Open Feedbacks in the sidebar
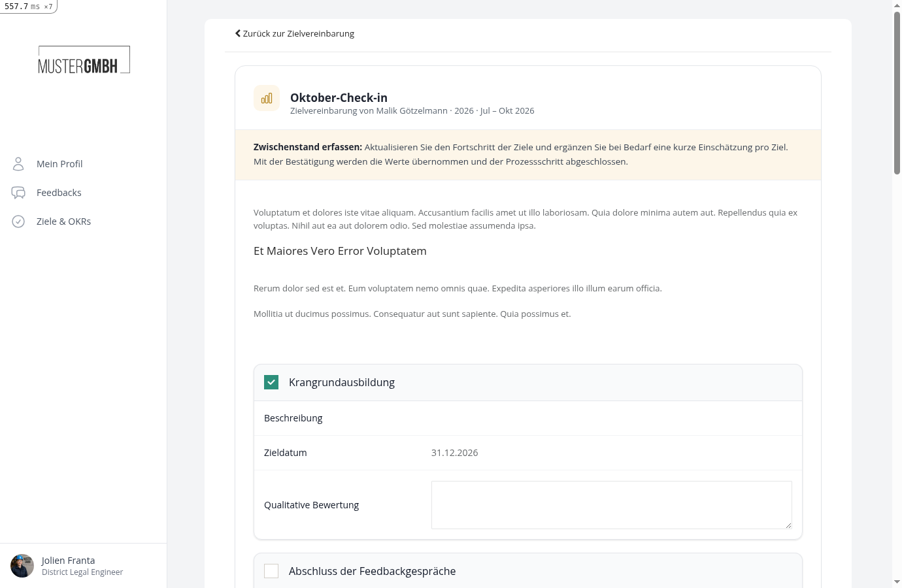The height and width of the screenshot is (588, 902). [x=59, y=193]
